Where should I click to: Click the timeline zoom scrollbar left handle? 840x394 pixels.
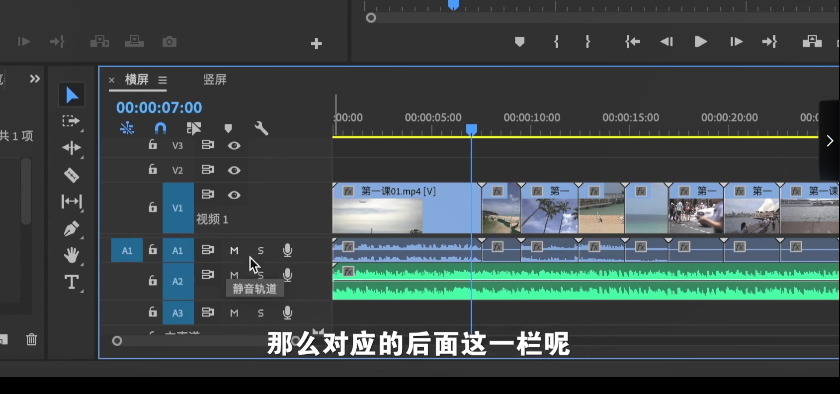coord(117,341)
